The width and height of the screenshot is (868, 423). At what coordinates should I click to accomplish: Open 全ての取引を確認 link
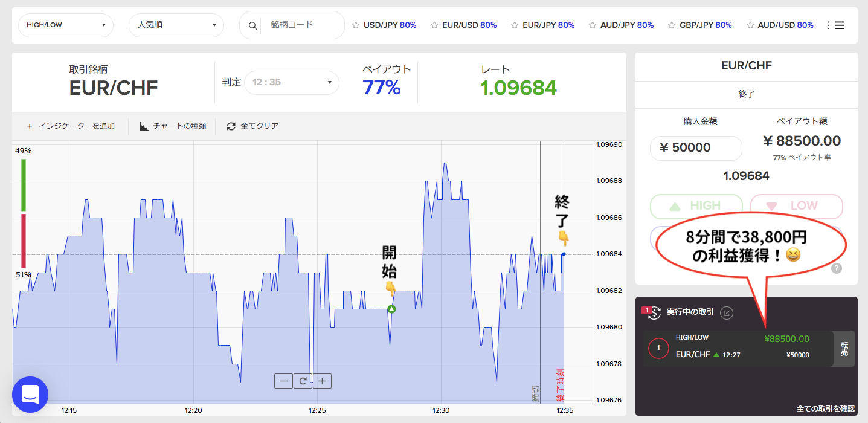[x=825, y=408]
